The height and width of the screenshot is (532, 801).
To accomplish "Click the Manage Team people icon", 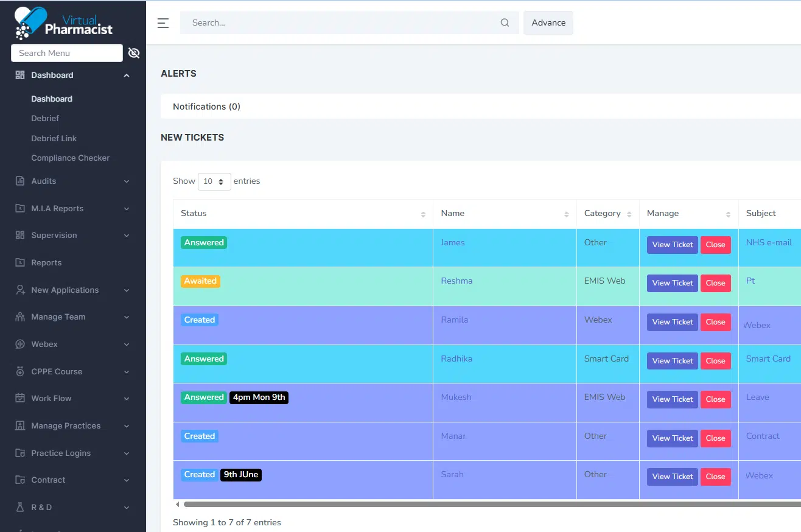I will [x=20, y=317].
